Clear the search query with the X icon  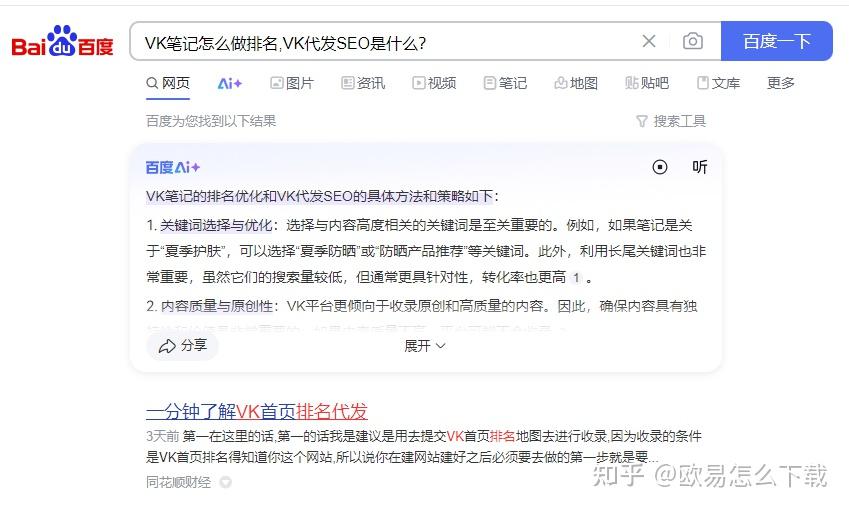649,41
